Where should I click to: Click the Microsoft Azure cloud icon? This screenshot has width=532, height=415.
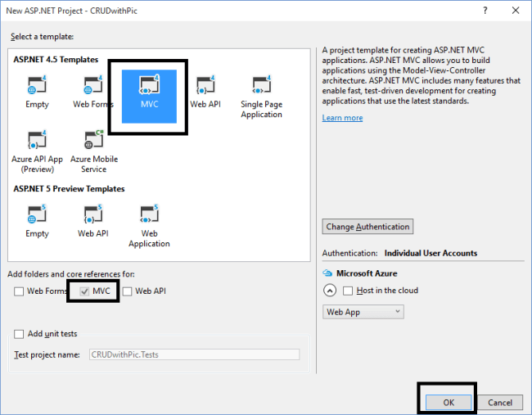tap(327, 273)
